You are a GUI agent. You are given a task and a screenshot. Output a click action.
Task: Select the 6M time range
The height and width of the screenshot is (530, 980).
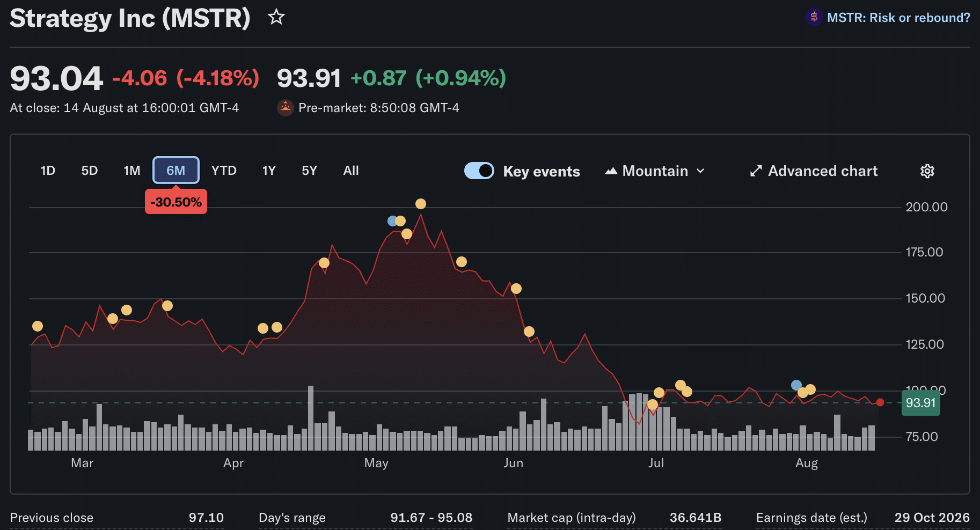click(176, 171)
